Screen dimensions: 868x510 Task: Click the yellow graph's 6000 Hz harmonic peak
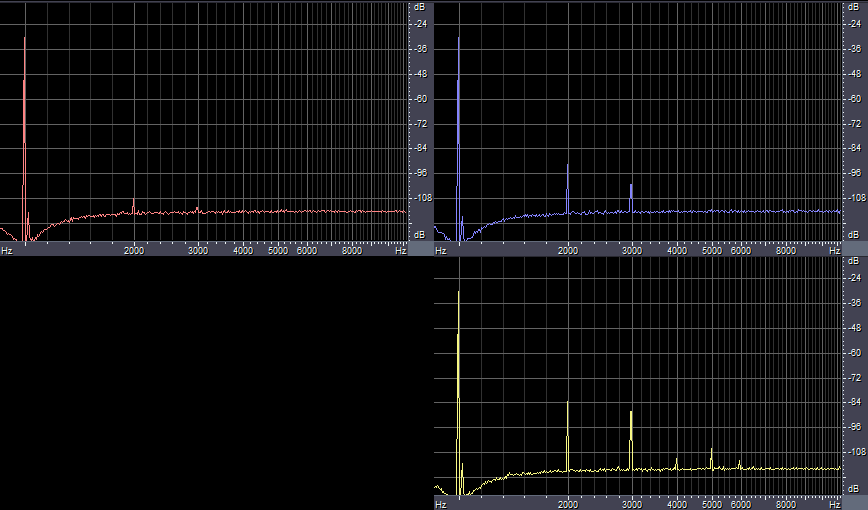pos(740,465)
